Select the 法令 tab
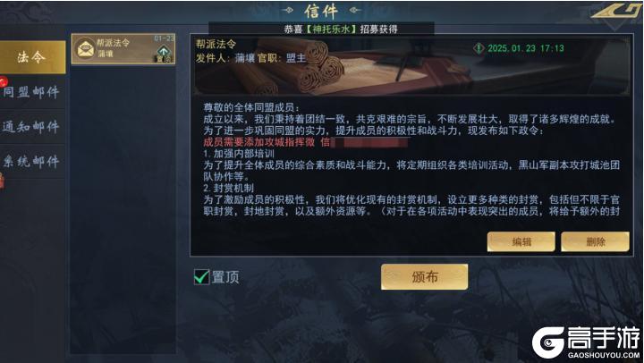 click(x=32, y=57)
